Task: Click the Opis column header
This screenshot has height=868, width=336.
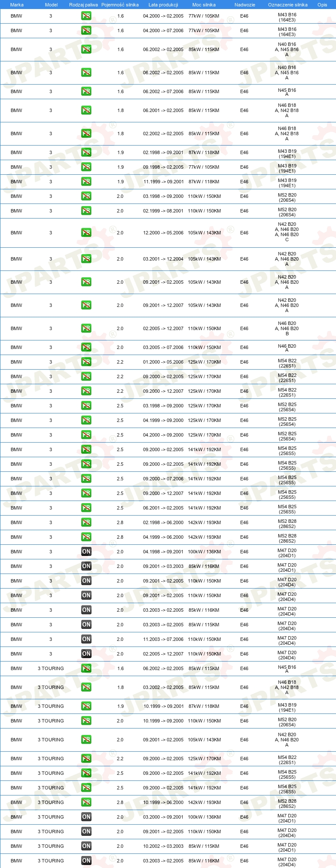Action: coord(322,5)
